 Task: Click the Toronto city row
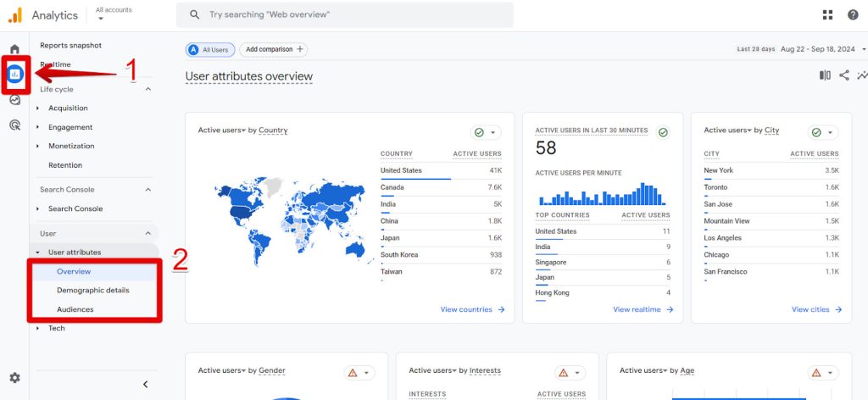[x=771, y=187]
